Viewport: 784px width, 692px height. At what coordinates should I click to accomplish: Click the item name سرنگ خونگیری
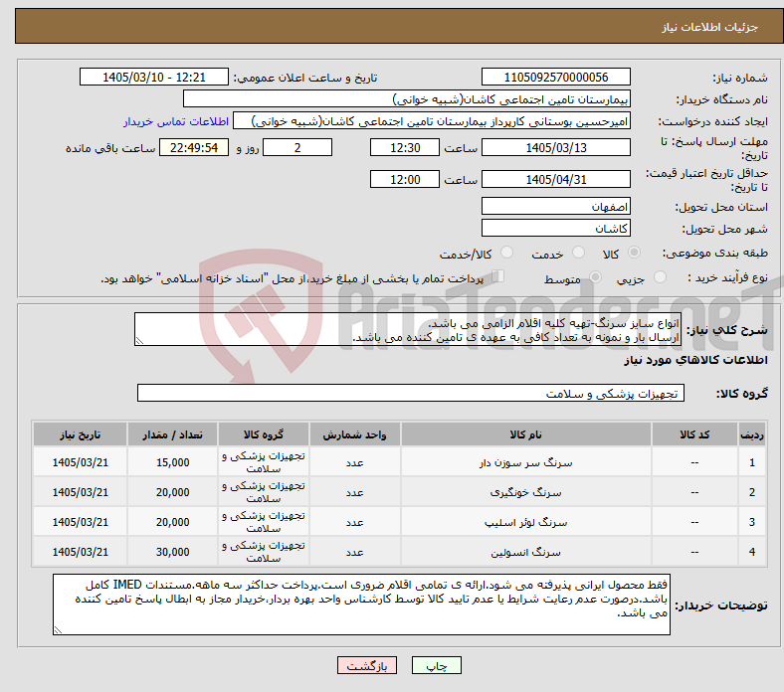(x=525, y=492)
